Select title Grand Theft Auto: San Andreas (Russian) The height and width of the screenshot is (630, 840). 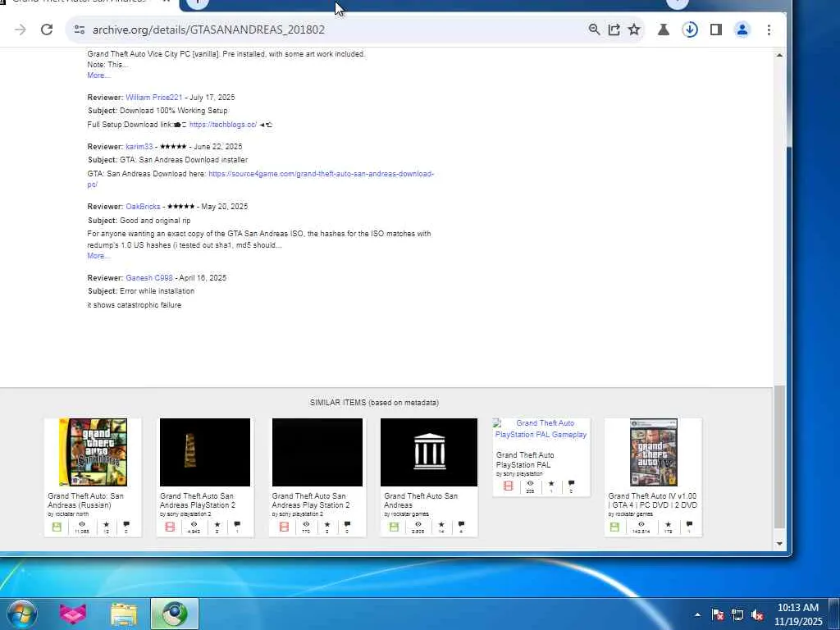(85, 500)
